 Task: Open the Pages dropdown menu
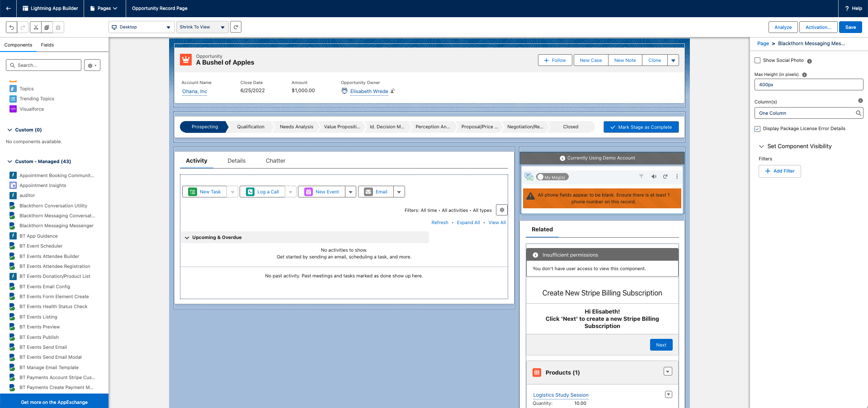[104, 8]
